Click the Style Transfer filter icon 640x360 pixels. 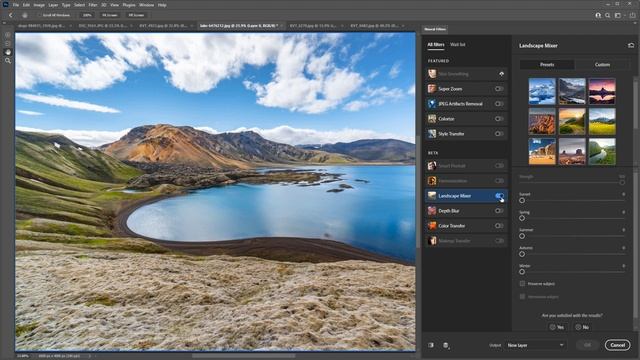431,133
